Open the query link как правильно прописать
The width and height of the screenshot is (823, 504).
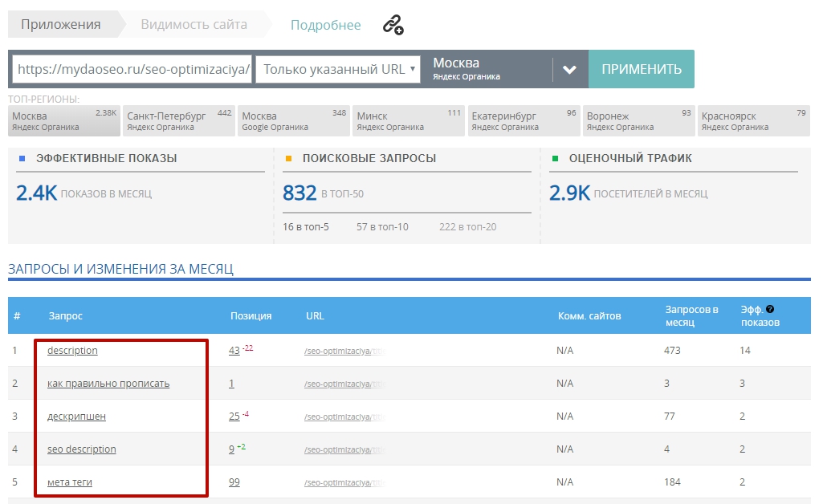(108, 384)
